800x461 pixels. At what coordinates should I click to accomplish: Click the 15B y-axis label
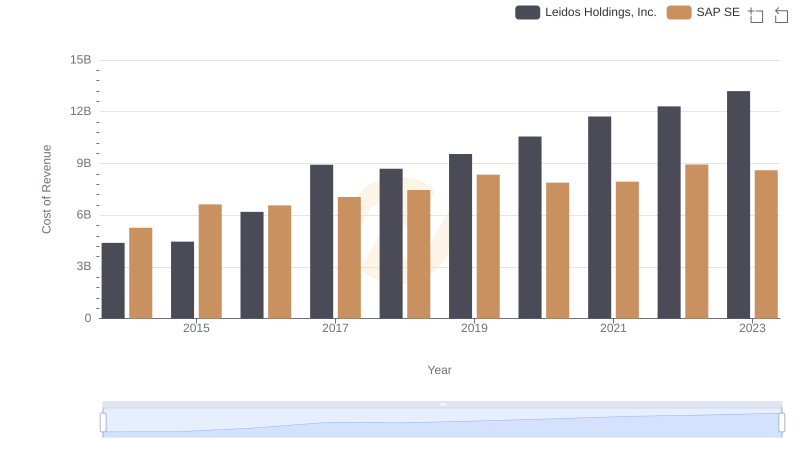pyautogui.click(x=81, y=60)
